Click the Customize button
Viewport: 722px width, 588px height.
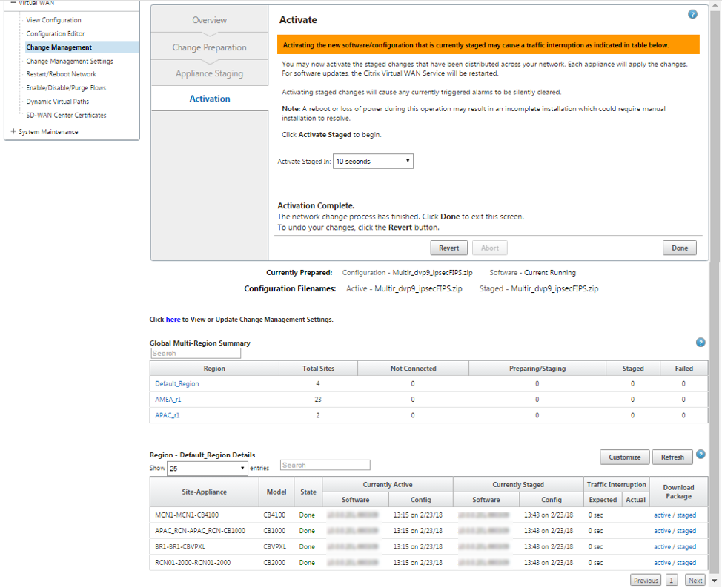point(624,457)
